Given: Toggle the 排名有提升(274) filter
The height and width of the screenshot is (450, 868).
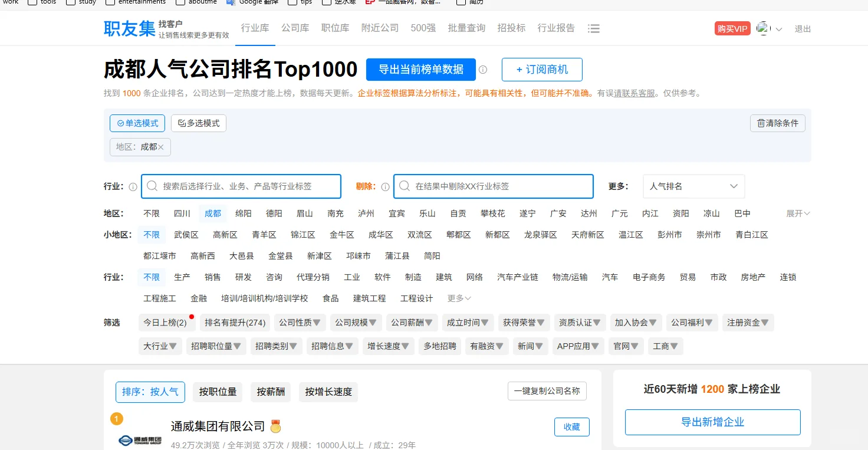Looking at the screenshot, I should click(235, 323).
